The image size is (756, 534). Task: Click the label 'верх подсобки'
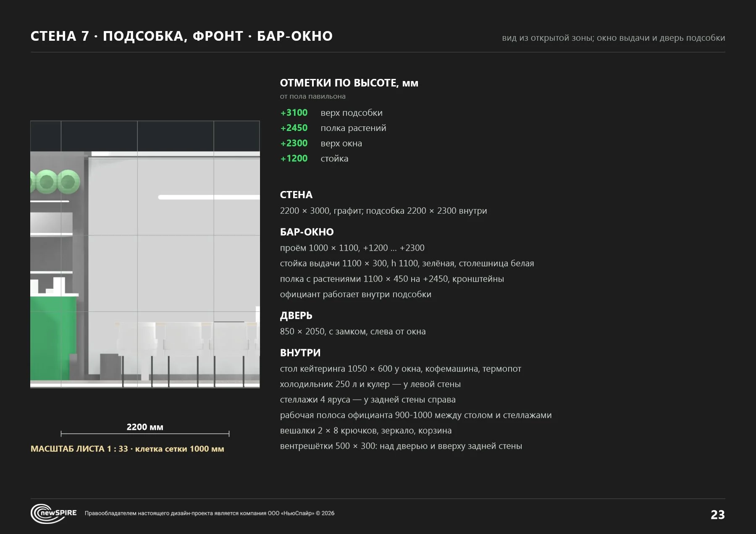pos(352,113)
